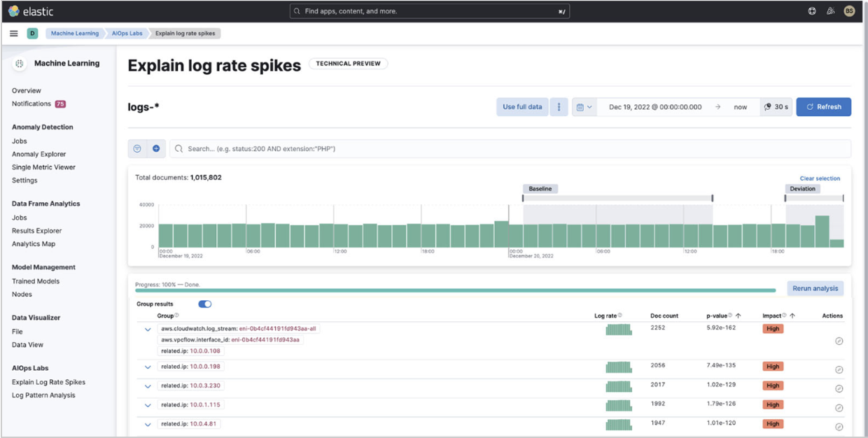The width and height of the screenshot is (868, 438).
Task: Collapse the aws.cloudwatch.log_stream group row
Action: click(x=147, y=327)
